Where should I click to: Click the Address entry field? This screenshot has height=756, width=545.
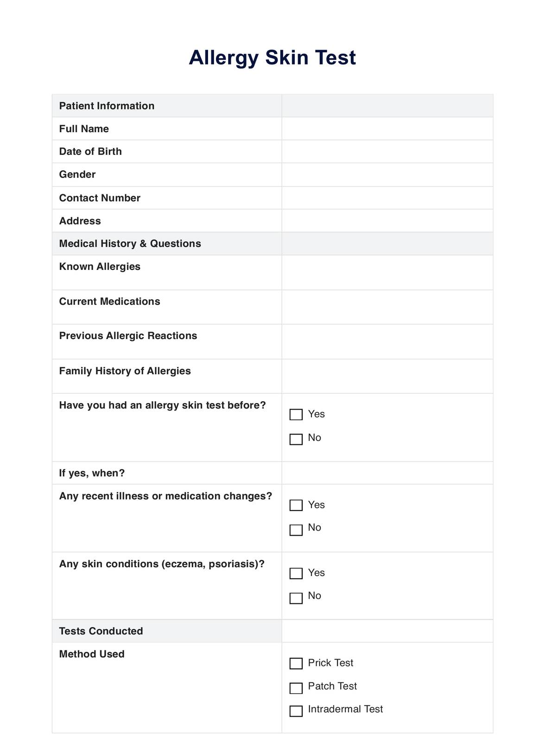point(387,221)
